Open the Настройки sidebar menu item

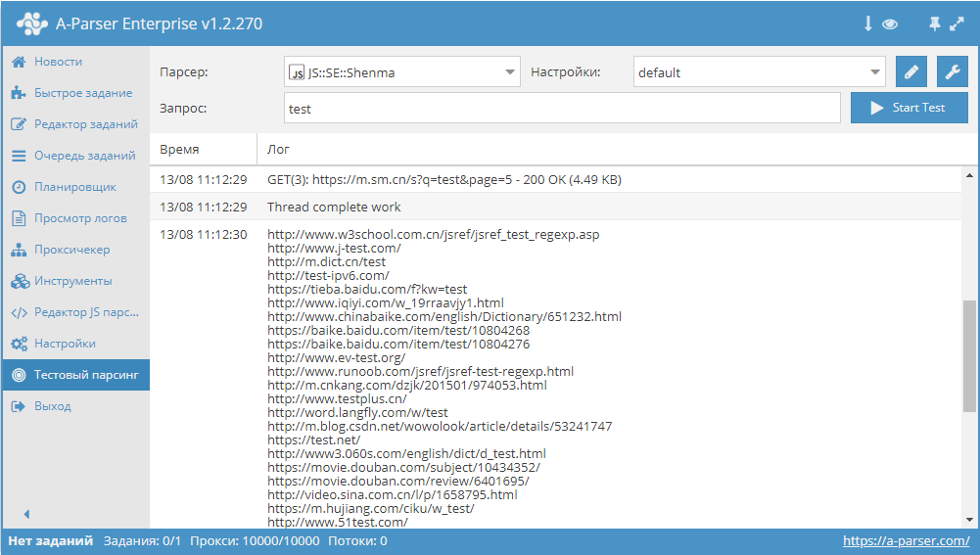tap(75, 344)
